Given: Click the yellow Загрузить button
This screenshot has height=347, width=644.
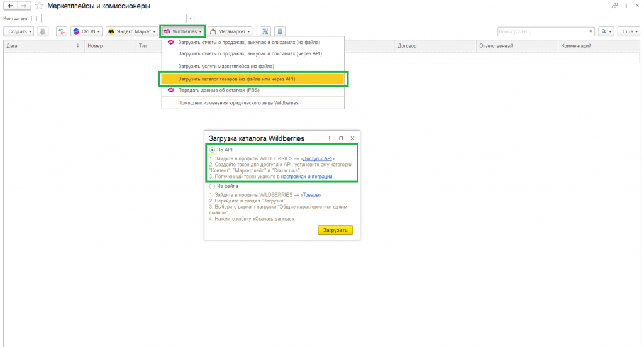Looking at the screenshot, I should 335,230.
